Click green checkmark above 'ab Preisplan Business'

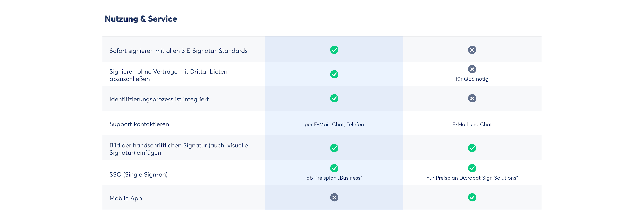[334, 168]
